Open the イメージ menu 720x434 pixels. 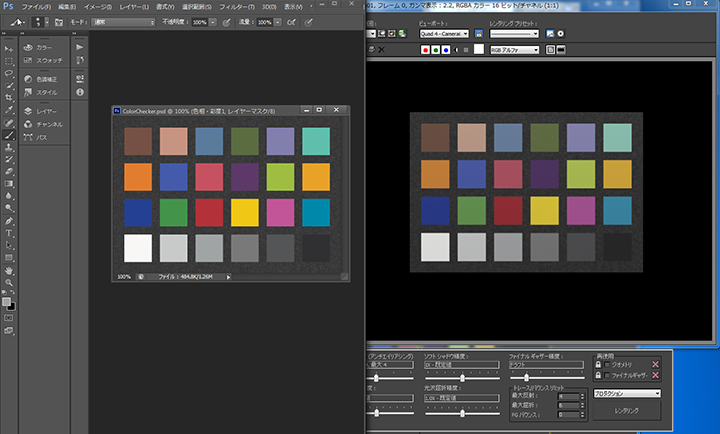click(x=97, y=6)
